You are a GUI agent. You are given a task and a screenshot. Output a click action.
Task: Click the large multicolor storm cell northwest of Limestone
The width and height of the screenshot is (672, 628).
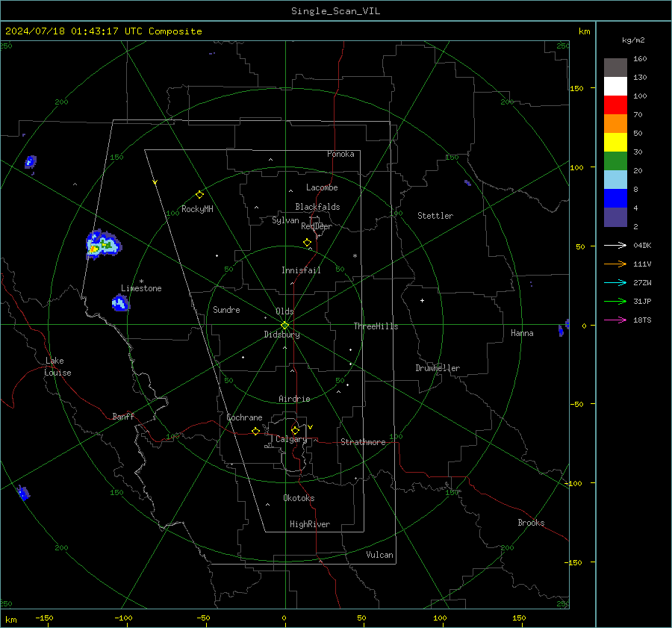[103, 244]
